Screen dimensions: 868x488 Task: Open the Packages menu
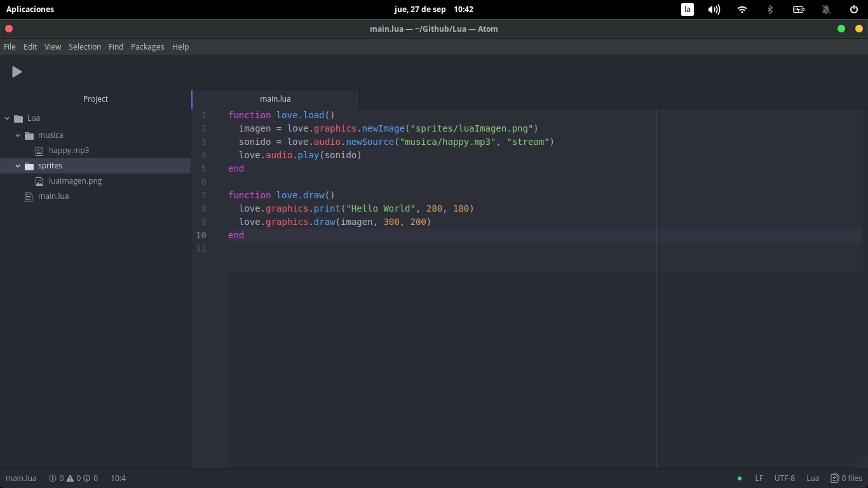click(147, 46)
